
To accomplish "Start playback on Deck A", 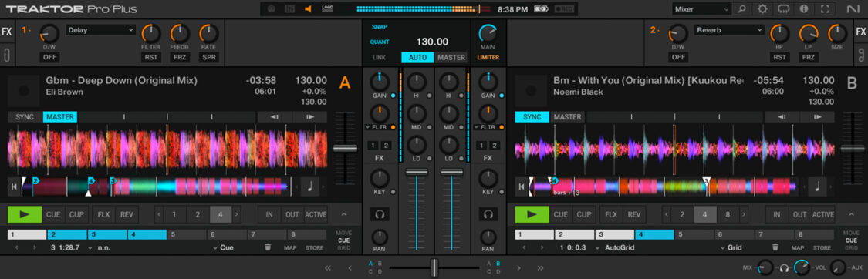I will (25, 214).
